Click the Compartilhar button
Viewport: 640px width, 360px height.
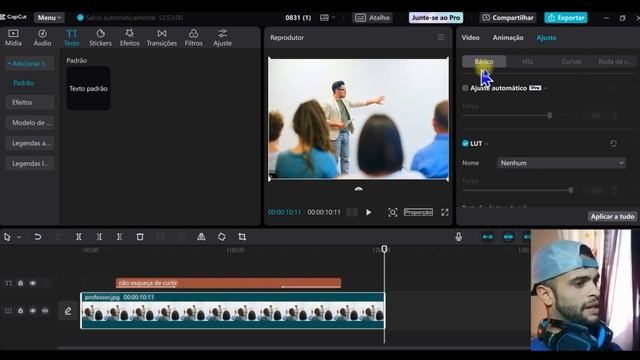(508, 18)
